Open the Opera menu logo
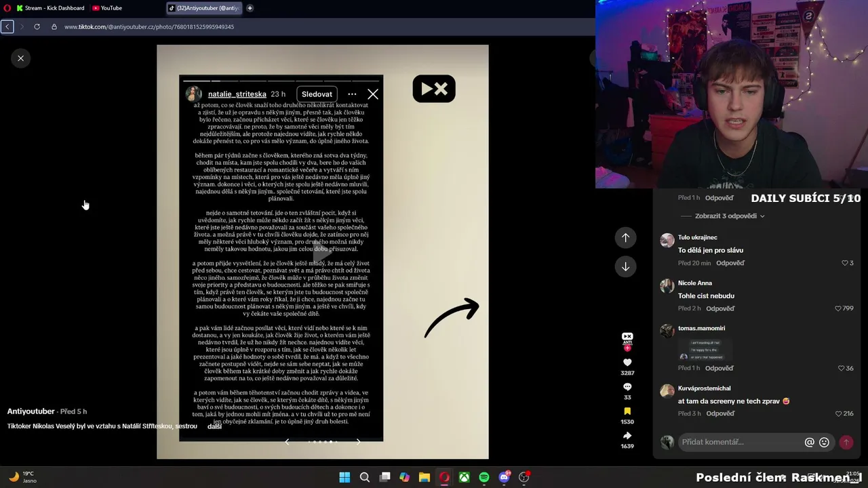This screenshot has height=488, width=868. [x=6, y=8]
